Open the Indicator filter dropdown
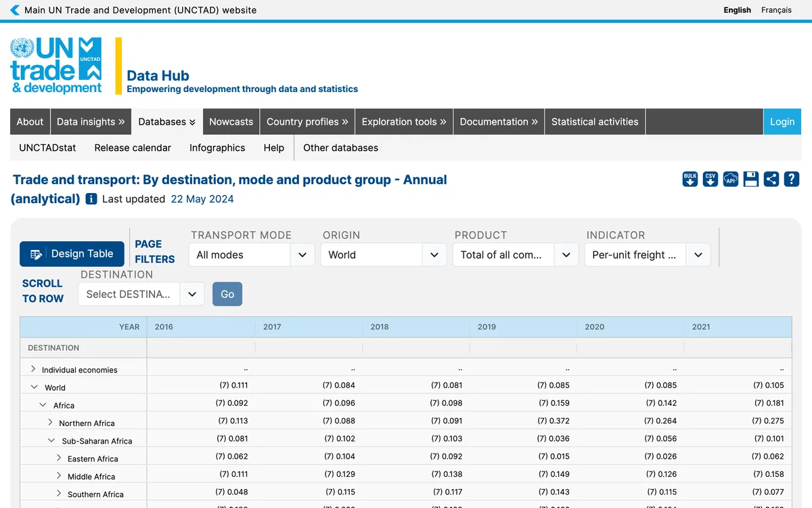This screenshot has height=508, width=812. pyautogui.click(x=648, y=255)
